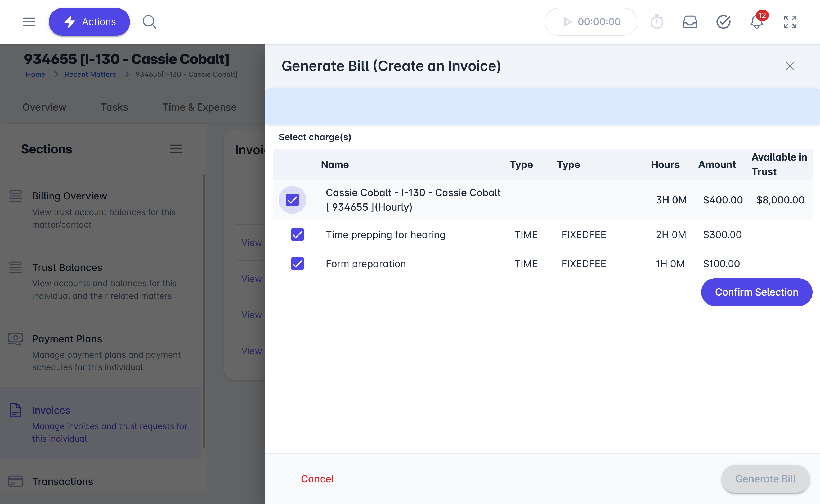Screen dimensions: 820x504
Task: Click the Cassie Cobalt matter name text
Action: click(413, 200)
